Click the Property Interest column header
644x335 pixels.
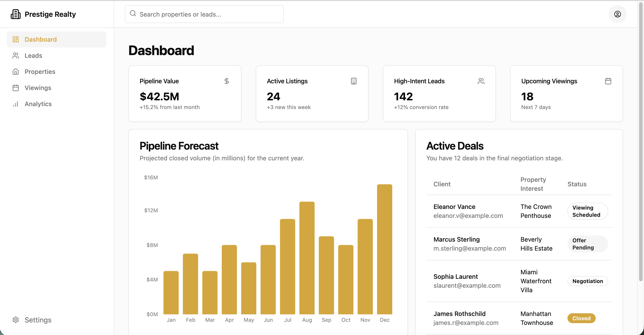(x=533, y=184)
